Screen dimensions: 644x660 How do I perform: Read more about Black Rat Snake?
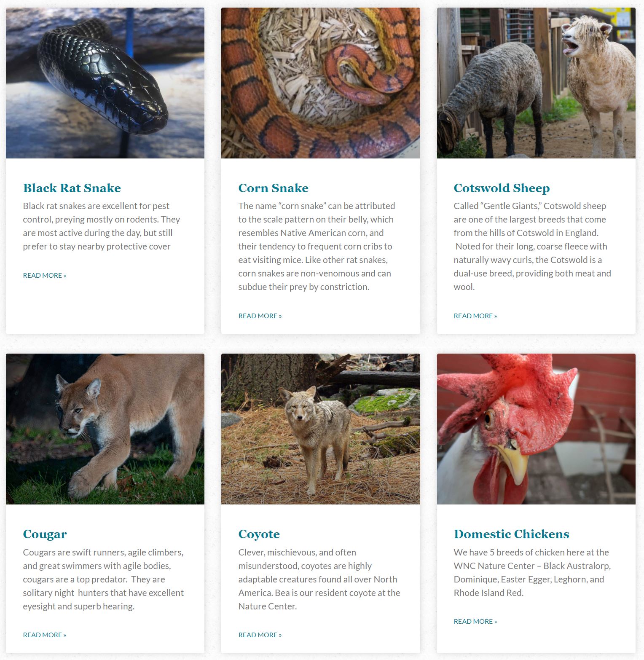[x=44, y=275]
